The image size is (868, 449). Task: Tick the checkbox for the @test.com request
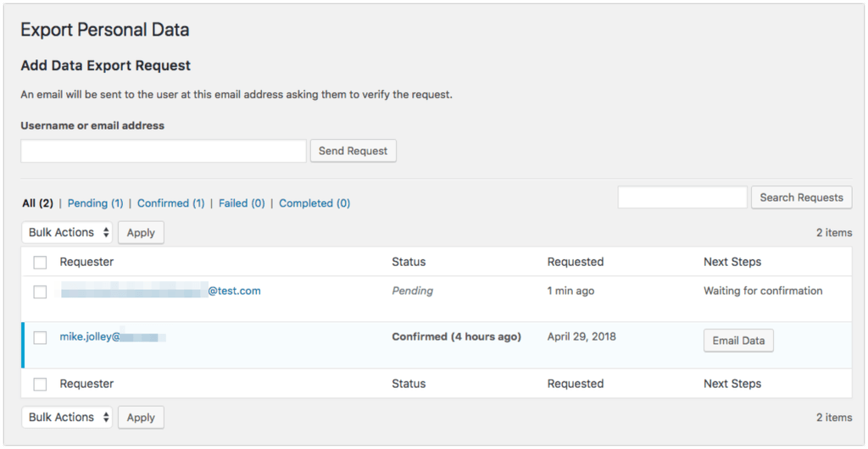pyautogui.click(x=40, y=292)
